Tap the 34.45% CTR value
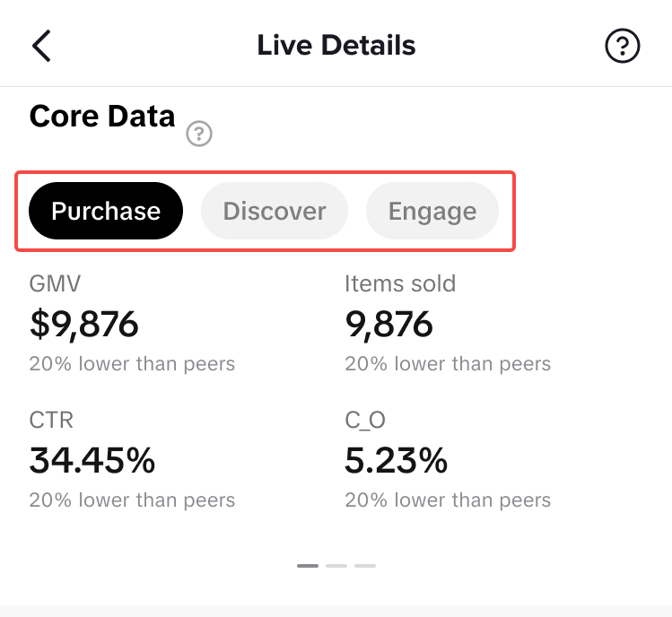Screen dimensions: 672x617 point(92,461)
